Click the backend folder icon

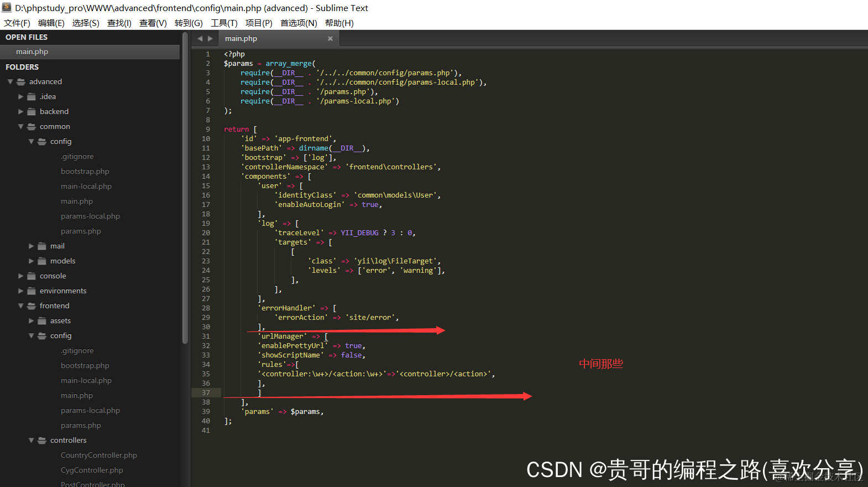[x=32, y=112]
